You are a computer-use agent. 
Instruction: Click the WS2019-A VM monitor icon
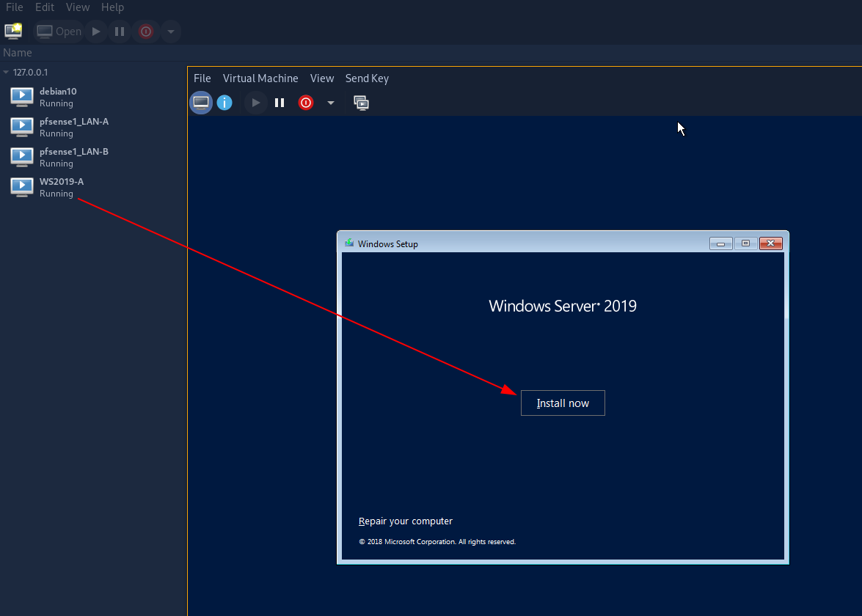tap(22, 188)
